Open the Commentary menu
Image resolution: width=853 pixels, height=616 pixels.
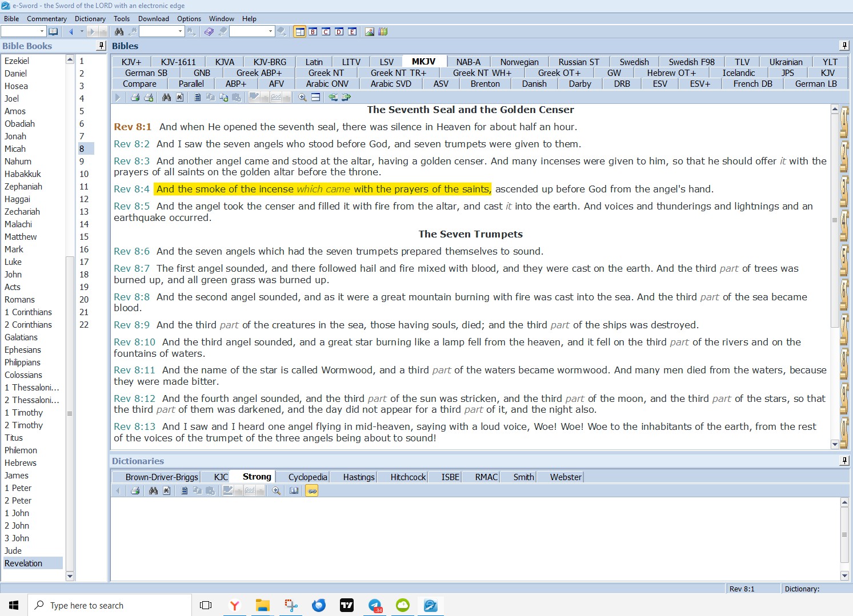pos(47,18)
